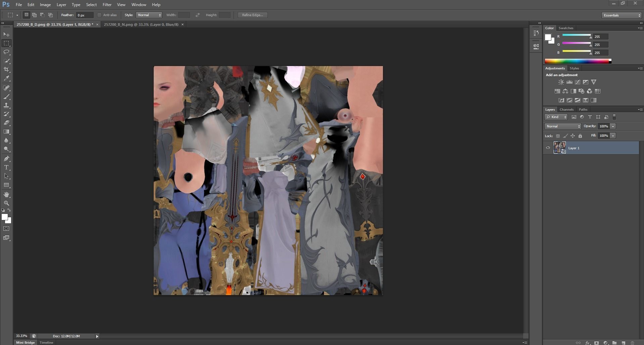644x345 pixels.
Task: Select the Pen tool
Action: 6,159
